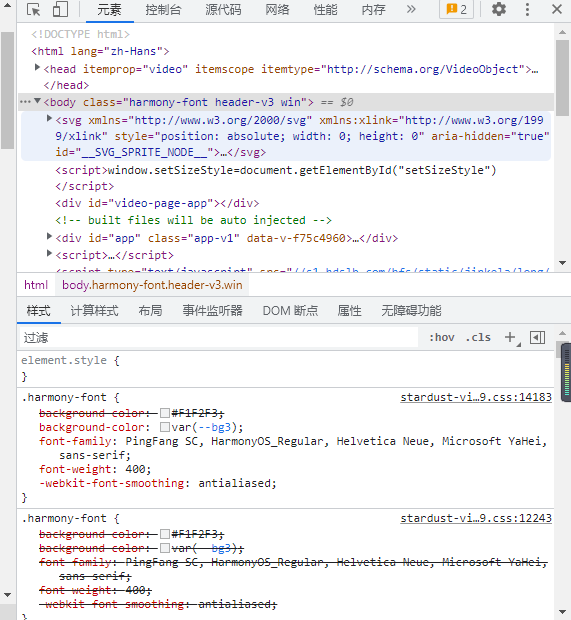Image resolution: width=571 pixels, height=620 pixels.
Task: Switch to the 计算样式 tab
Action: pos(94,311)
